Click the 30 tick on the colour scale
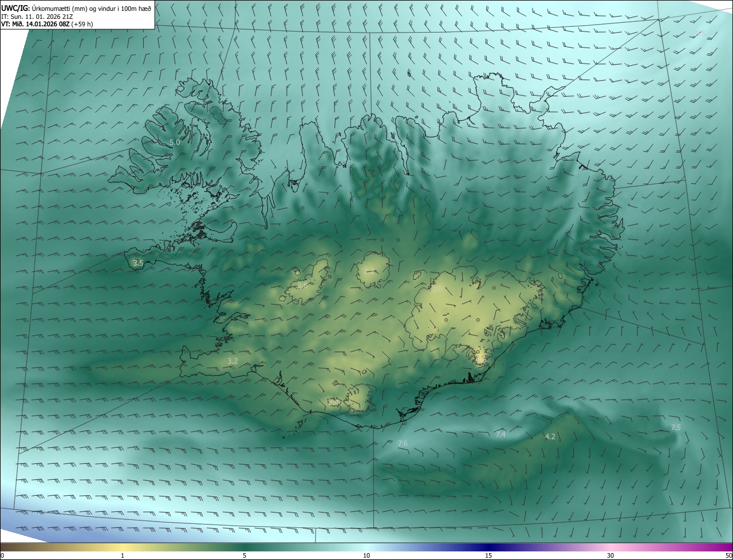733x560 pixels. click(x=610, y=555)
